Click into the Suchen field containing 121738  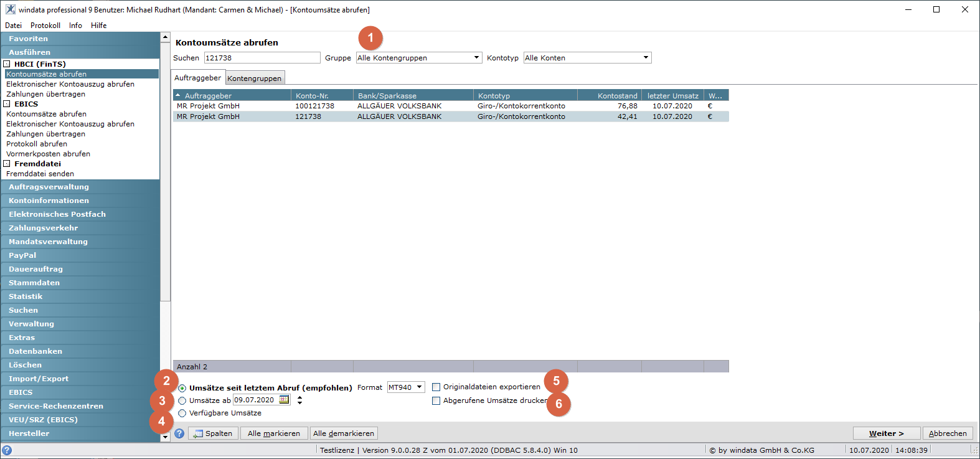[262, 58]
